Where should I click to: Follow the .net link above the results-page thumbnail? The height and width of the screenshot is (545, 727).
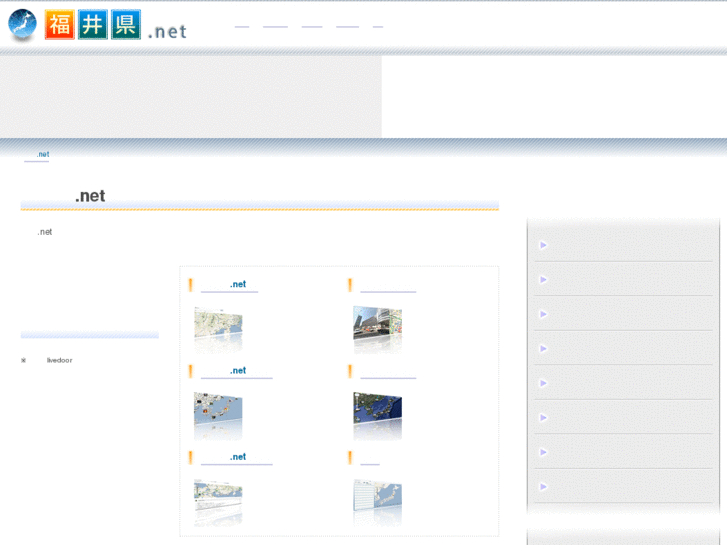click(x=236, y=457)
